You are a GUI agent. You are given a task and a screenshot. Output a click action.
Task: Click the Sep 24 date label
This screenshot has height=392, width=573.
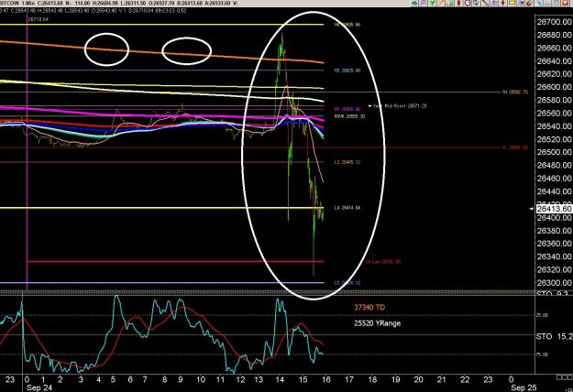(39, 387)
